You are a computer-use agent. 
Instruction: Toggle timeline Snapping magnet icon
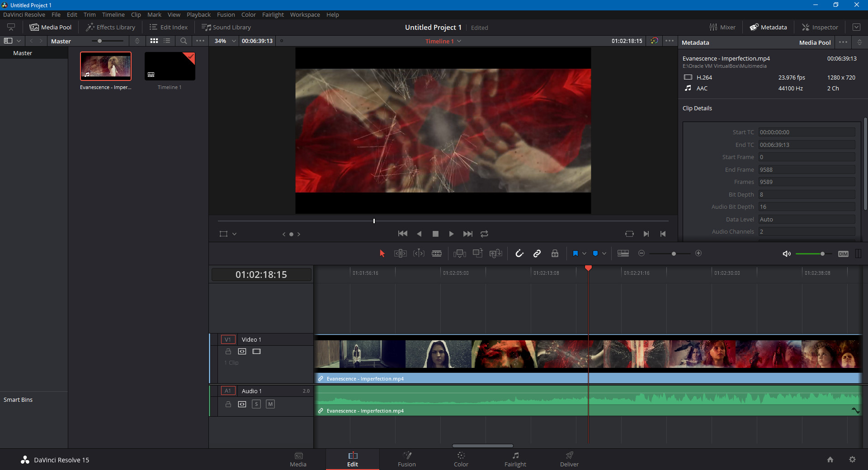(x=519, y=254)
